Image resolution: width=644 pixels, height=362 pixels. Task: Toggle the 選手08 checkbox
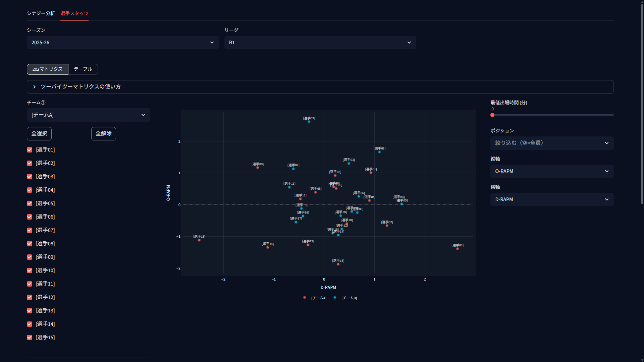(x=30, y=244)
